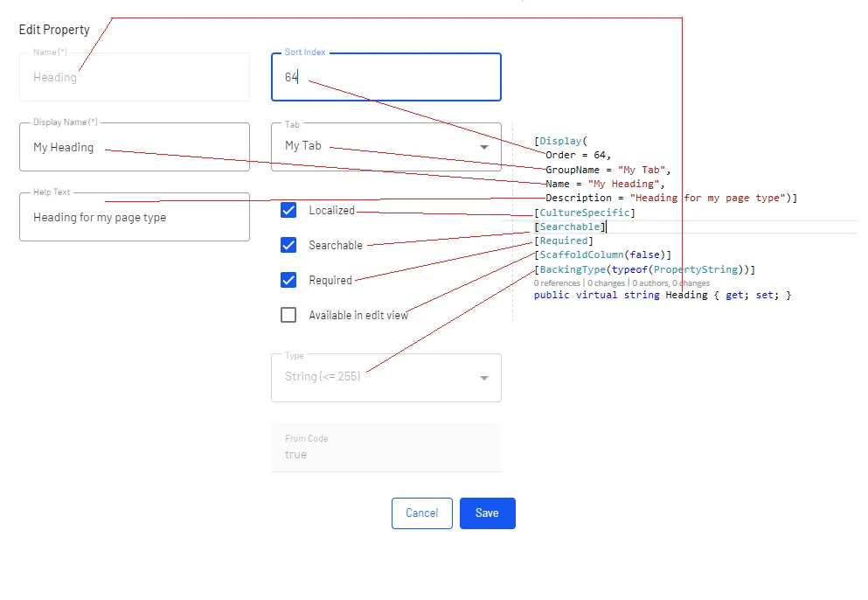This screenshot has height=600, width=868.
Task: Click the Available in edit view label
Action: click(x=358, y=315)
